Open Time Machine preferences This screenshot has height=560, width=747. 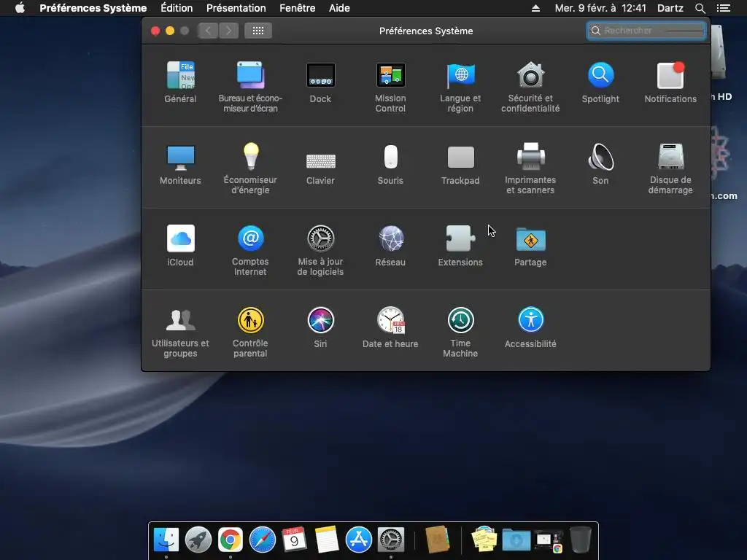pyautogui.click(x=460, y=332)
